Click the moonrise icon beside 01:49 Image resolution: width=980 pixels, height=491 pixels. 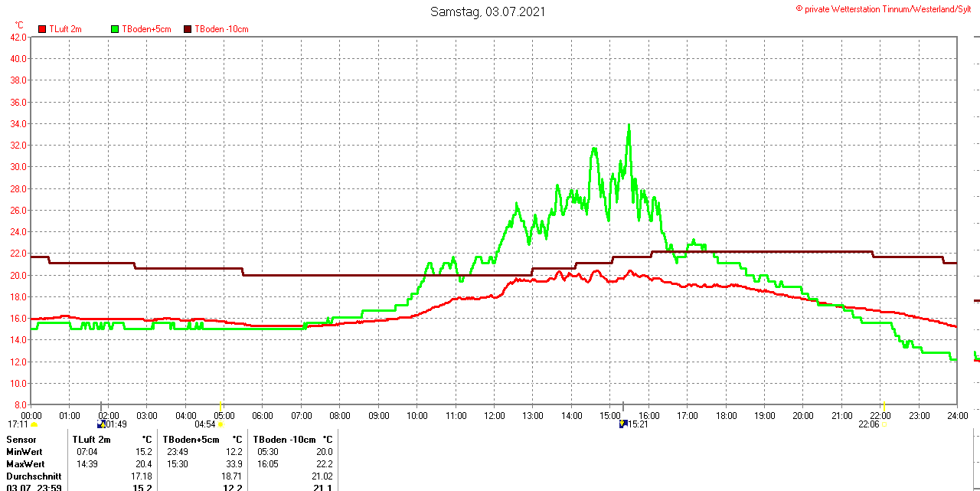(101, 424)
